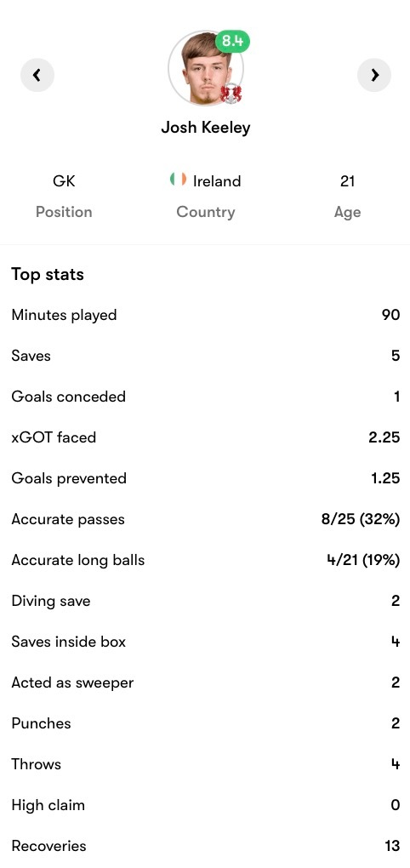The height and width of the screenshot is (868, 410).
Task: Go to previous player with left arrow
Action: 37,75
